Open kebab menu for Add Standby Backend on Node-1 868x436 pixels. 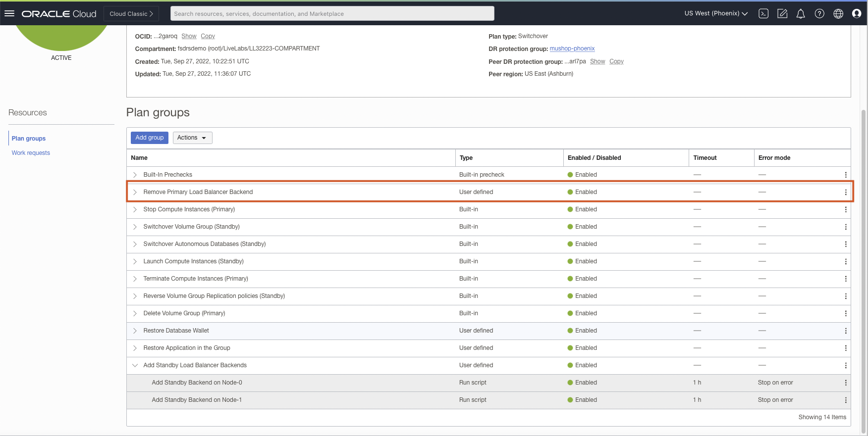coord(845,400)
